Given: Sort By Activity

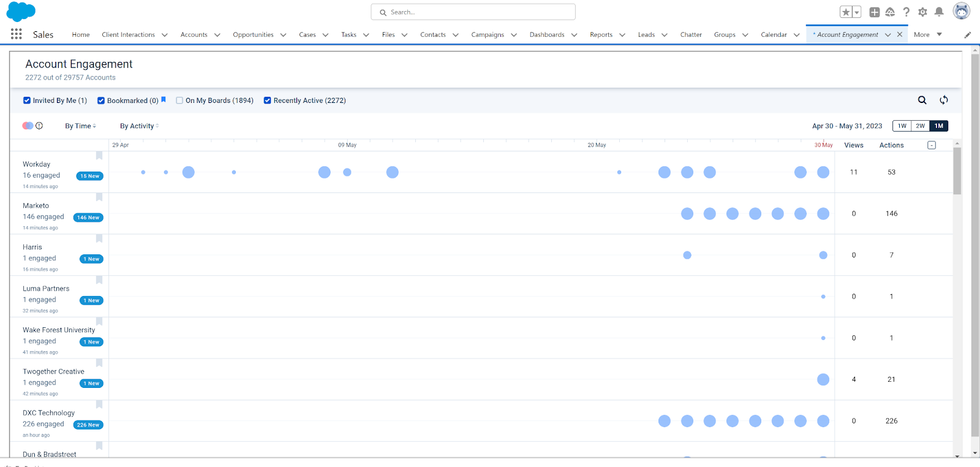Looking at the screenshot, I should [139, 126].
